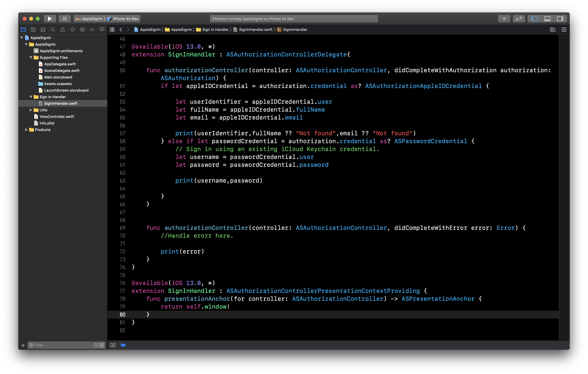Click AppleSignIn project in the jump bar

point(147,30)
